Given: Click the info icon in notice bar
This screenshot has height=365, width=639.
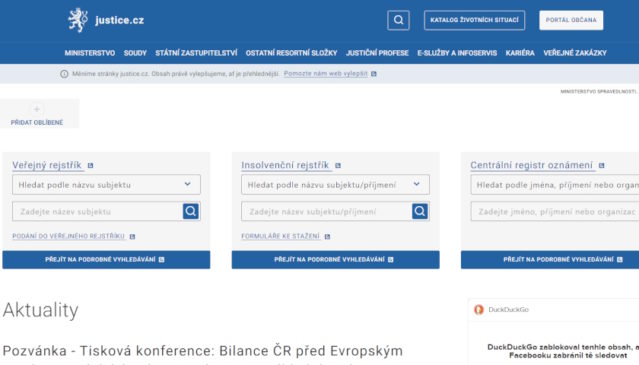Looking at the screenshot, I should coord(64,74).
